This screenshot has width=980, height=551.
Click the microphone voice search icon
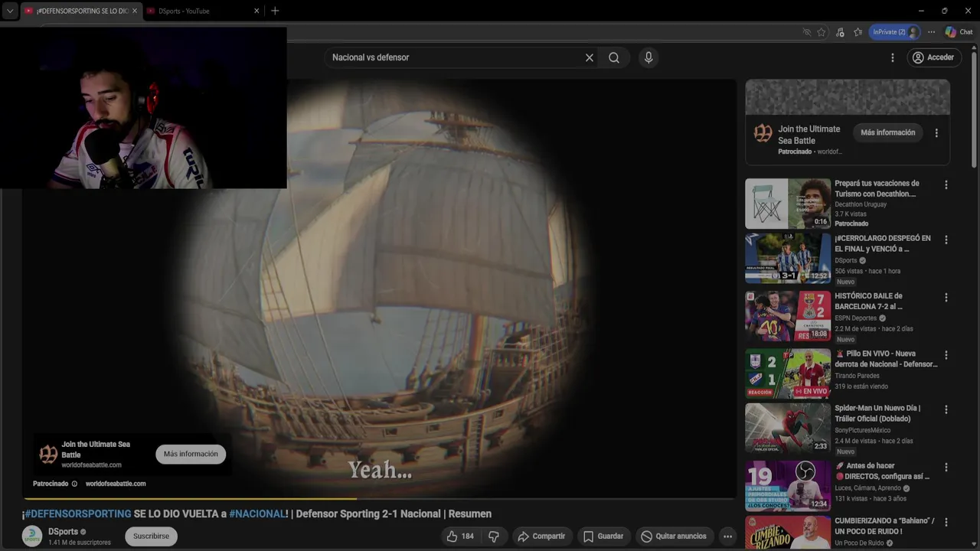click(648, 57)
